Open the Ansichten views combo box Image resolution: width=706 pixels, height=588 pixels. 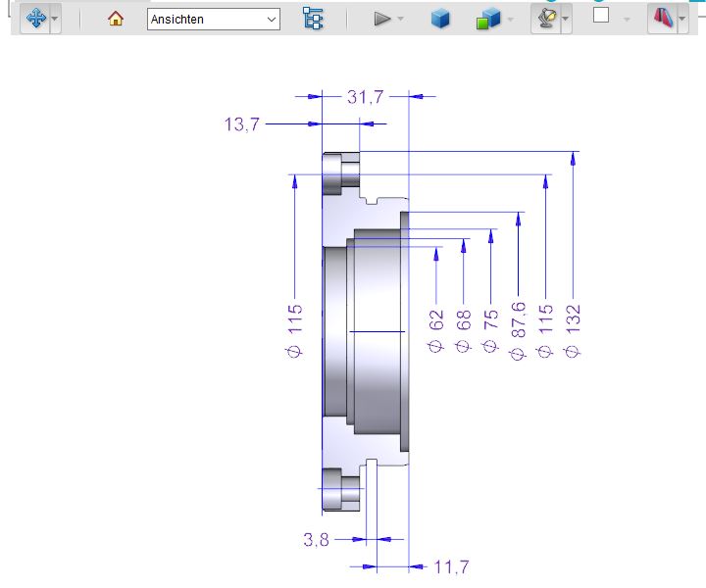214,20
